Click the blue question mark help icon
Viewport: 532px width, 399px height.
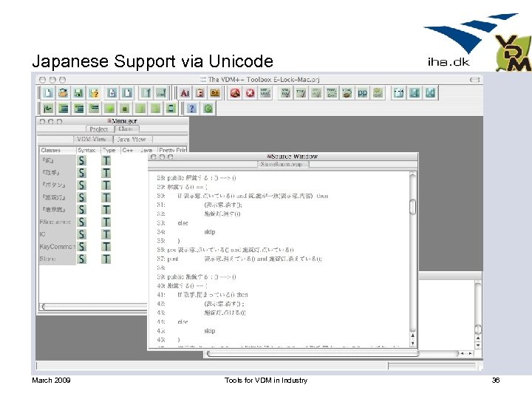coord(191,108)
